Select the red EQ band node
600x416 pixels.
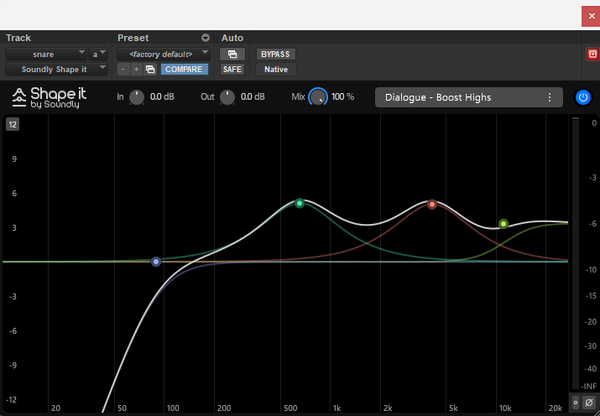pos(432,204)
